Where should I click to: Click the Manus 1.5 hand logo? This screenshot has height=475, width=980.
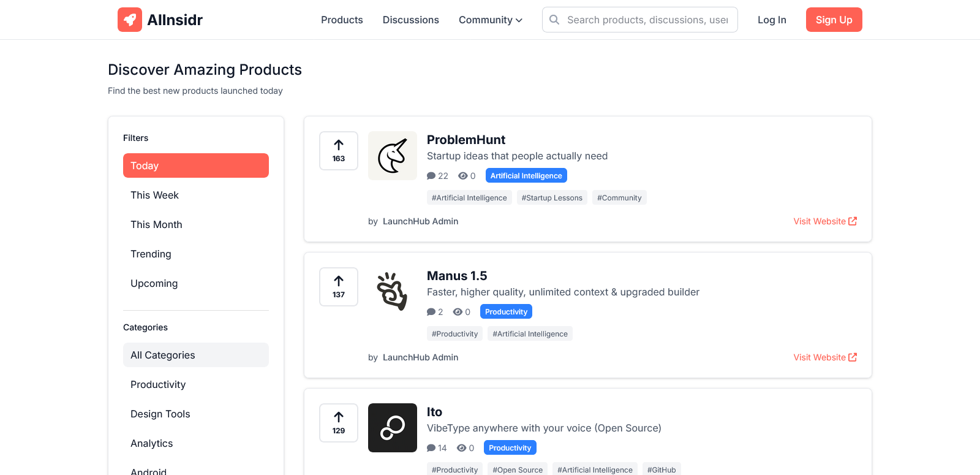click(393, 292)
